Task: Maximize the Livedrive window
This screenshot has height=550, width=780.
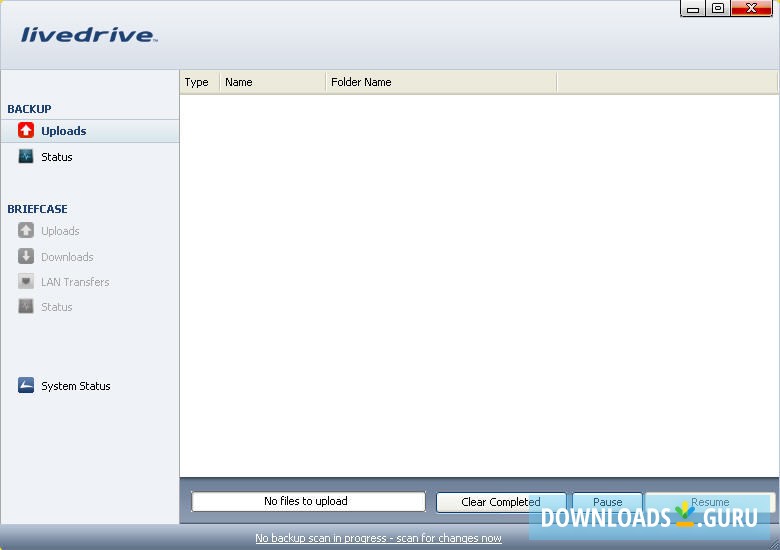Action: tap(718, 8)
